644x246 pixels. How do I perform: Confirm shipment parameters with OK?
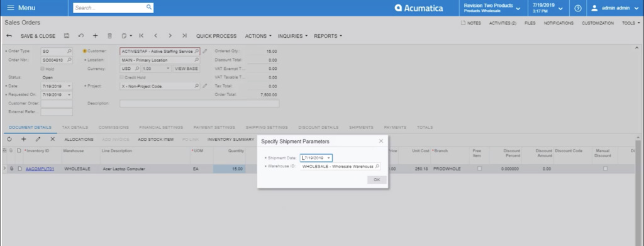tap(377, 180)
